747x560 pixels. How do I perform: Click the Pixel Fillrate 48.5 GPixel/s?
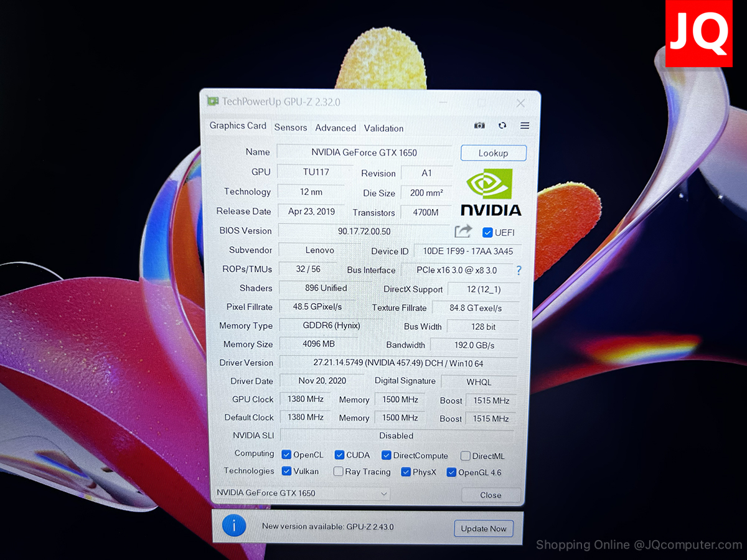318,307
